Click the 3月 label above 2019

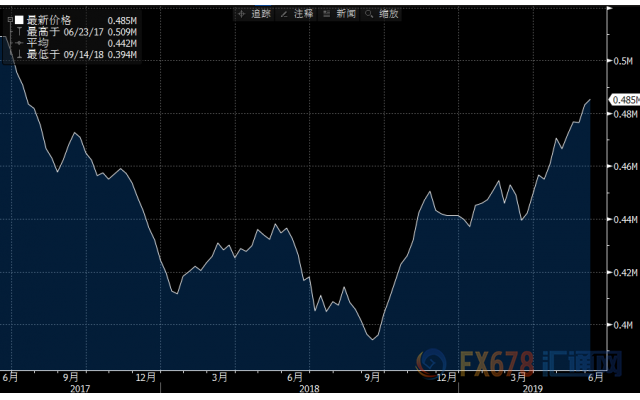point(518,377)
